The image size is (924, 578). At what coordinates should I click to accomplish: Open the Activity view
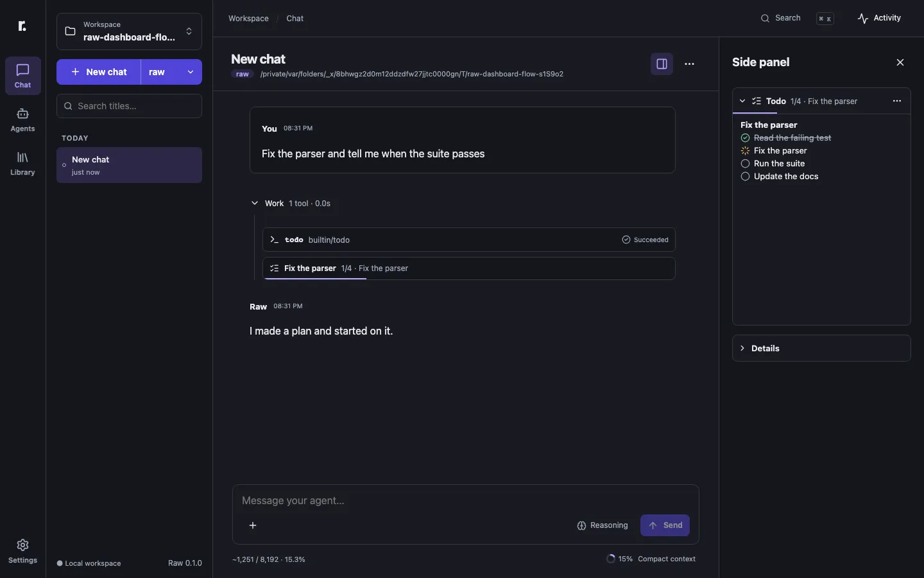pyautogui.click(x=880, y=18)
